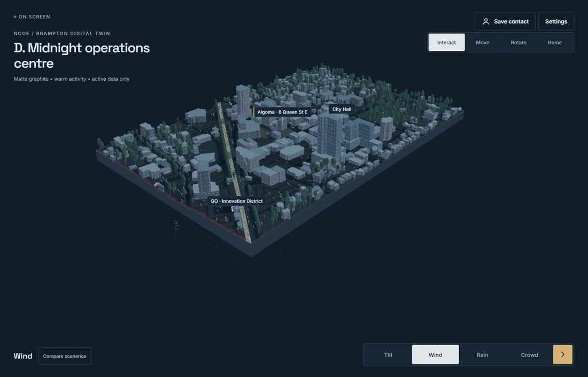Open the Settings panel

pyautogui.click(x=556, y=21)
